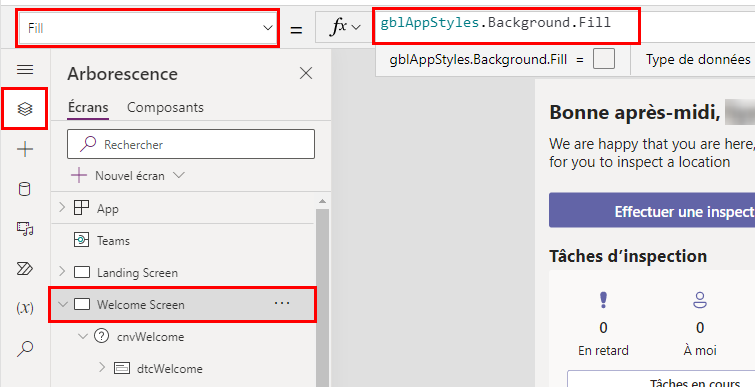
Task: Select App in the tree
Action: pyautogui.click(x=108, y=209)
